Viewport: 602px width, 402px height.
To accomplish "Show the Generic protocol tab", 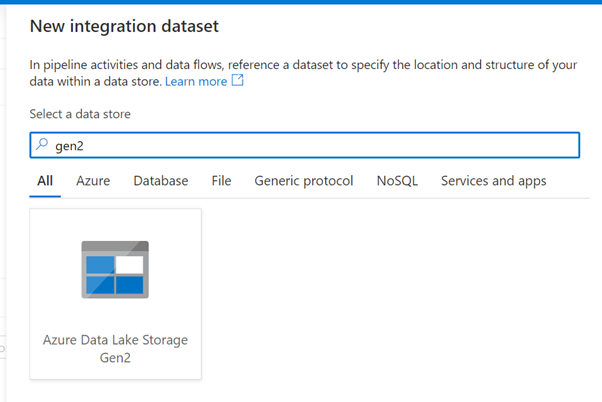I will [x=304, y=181].
